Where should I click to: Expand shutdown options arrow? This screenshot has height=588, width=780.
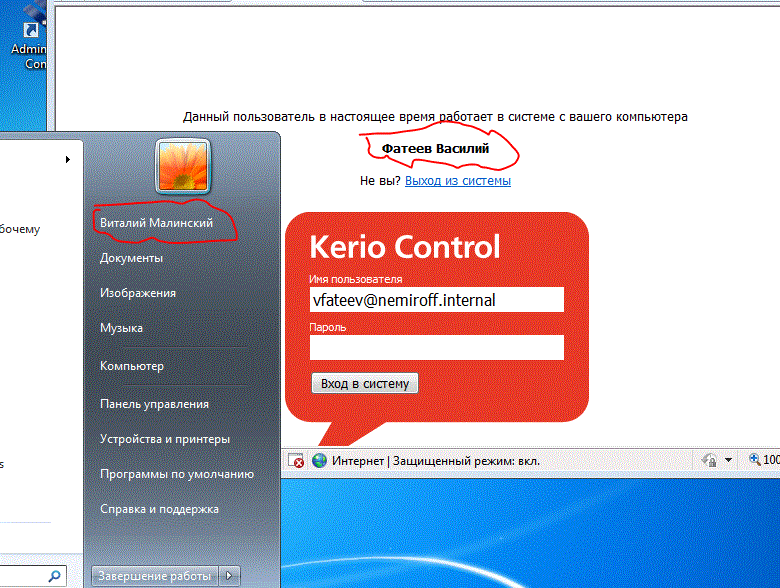[x=229, y=576]
